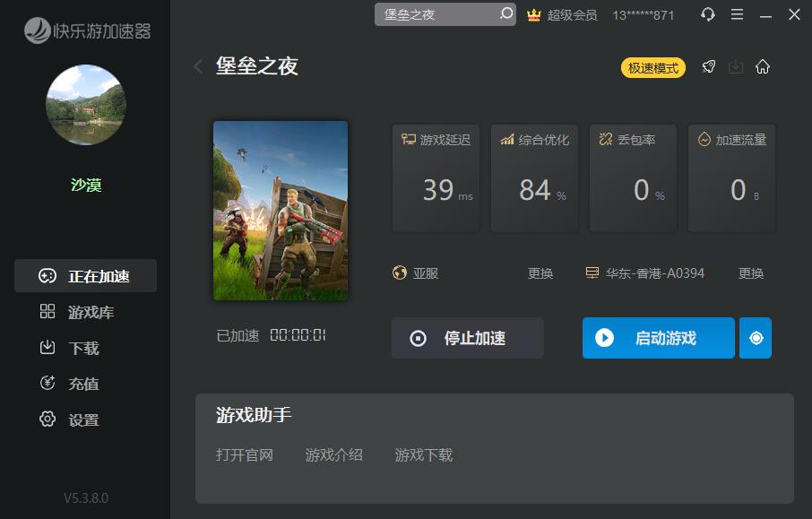Click the 游戏下载 link

click(x=424, y=454)
